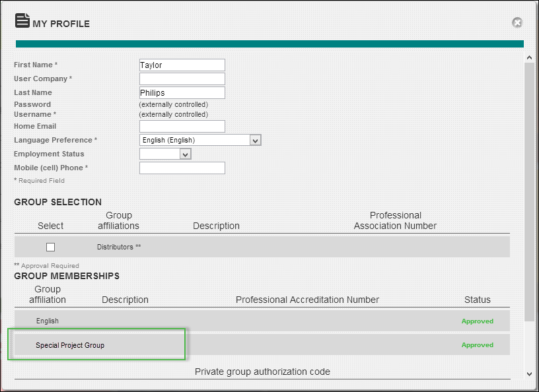Select the Special Project Group row
539x392 pixels.
point(70,345)
